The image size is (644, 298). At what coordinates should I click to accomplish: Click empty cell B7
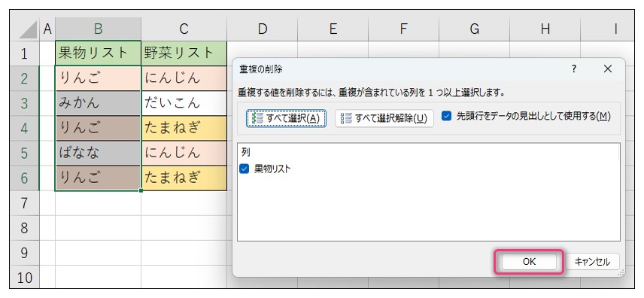[98, 203]
